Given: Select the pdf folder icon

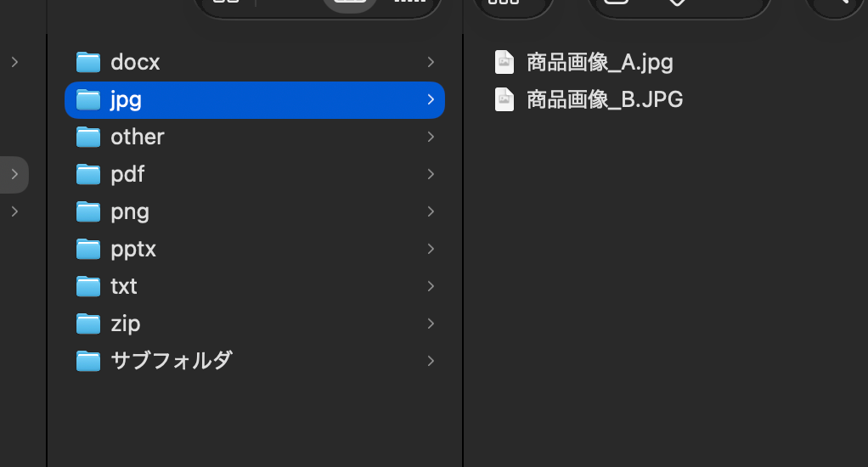Looking at the screenshot, I should [x=88, y=174].
